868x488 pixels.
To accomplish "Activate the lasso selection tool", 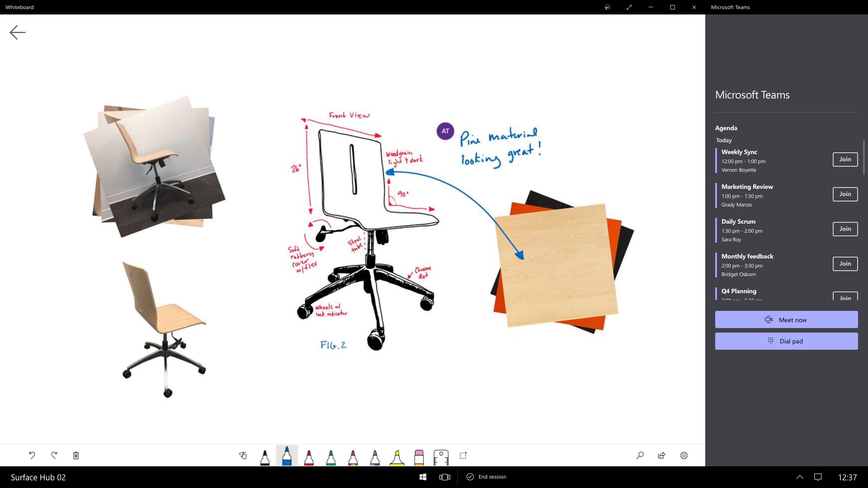I will (463, 456).
